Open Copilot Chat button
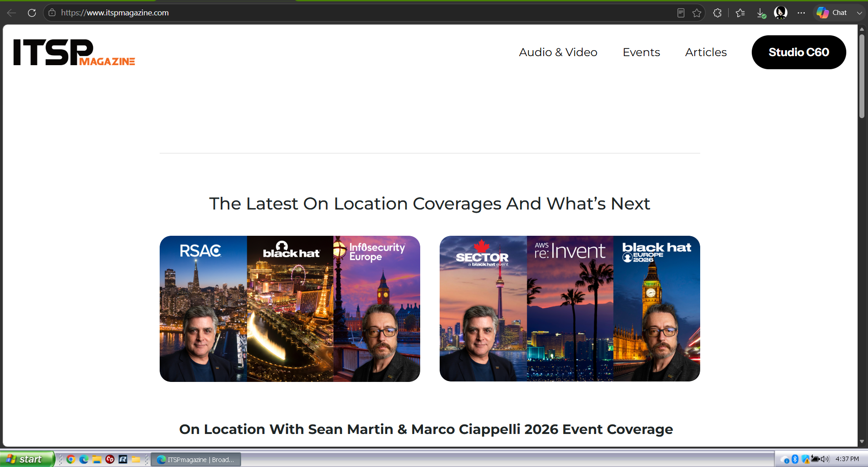 point(832,13)
